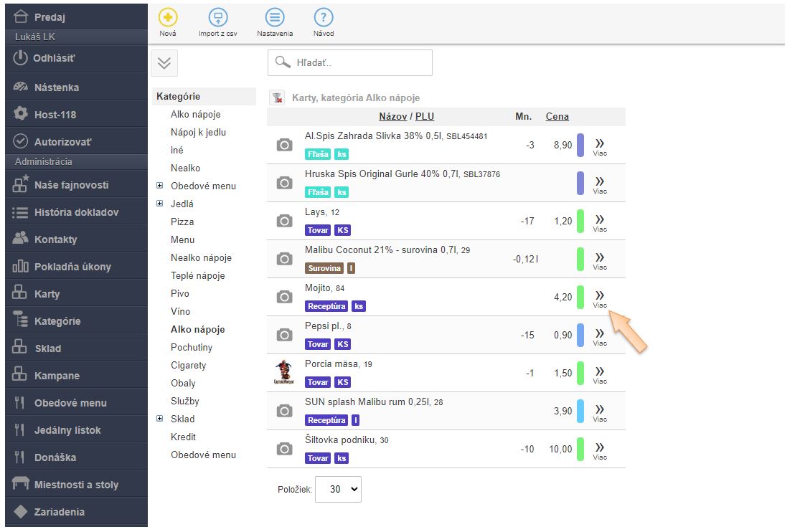Open Nastavenia settings icon
The image size is (805, 532).
[274, 18]
